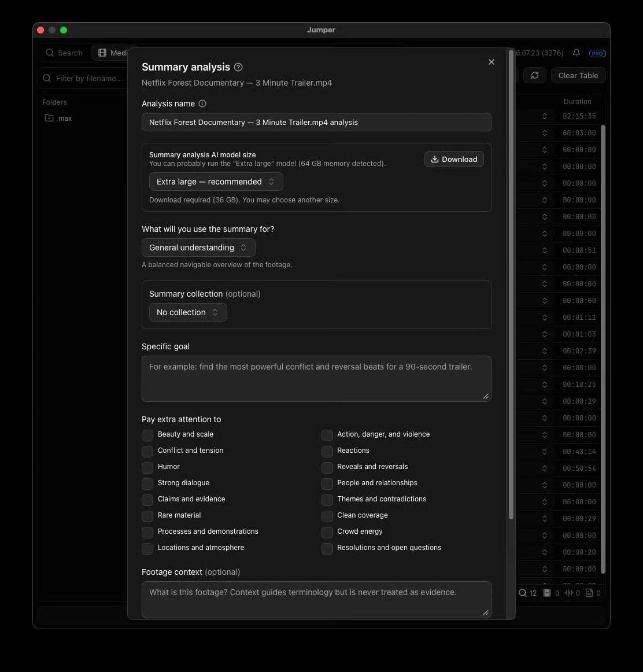The height and width of the screenshot is (672, 643).
Task: Check Reveals and reversals
Action: 327,468
